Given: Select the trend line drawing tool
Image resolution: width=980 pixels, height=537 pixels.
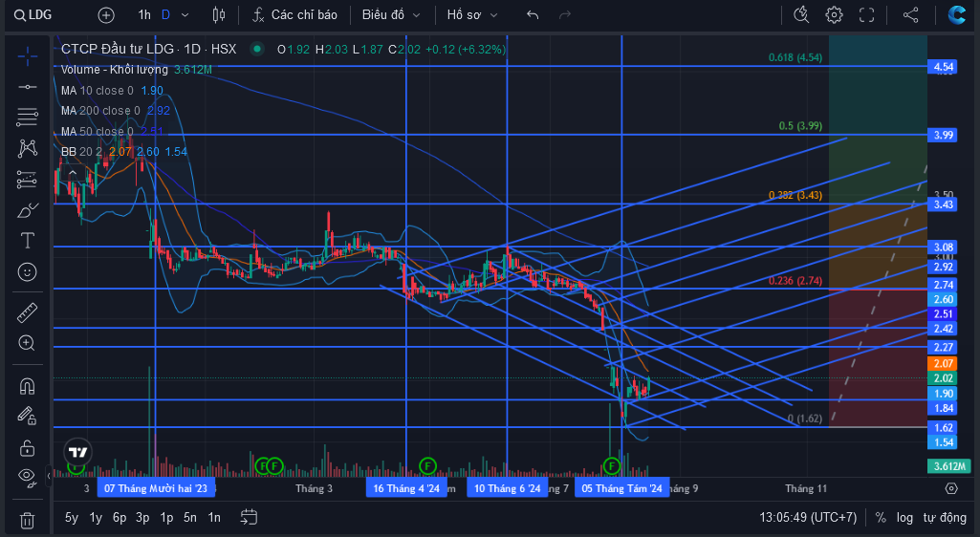Looking at the screenshot, I should pyautogui.click(x=27, y=87).
